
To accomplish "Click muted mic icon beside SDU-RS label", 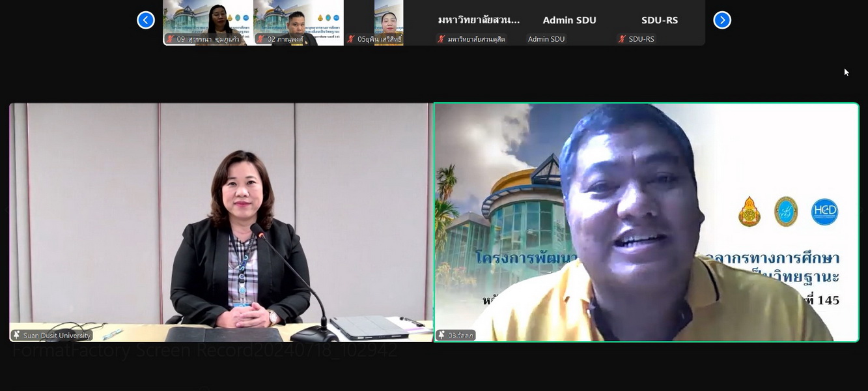I will [x=623, y=39].
